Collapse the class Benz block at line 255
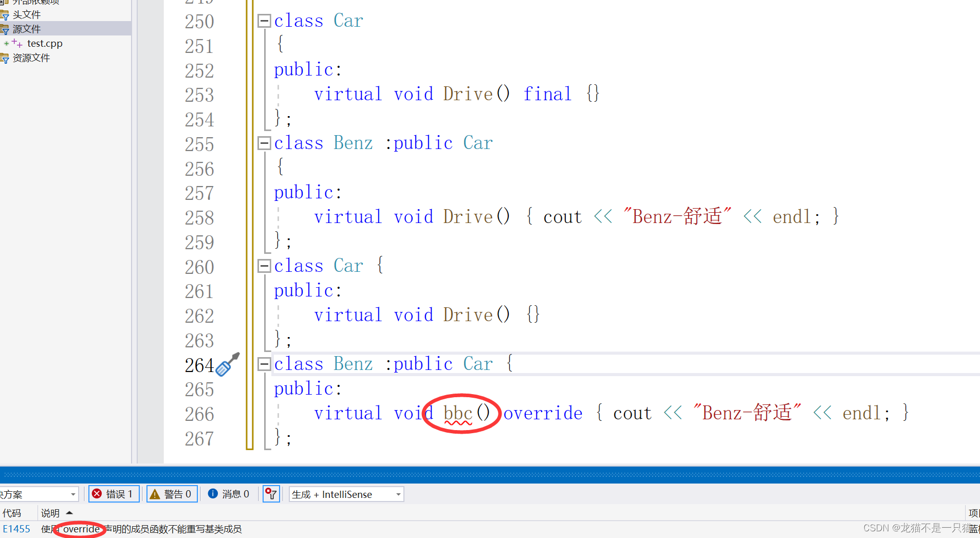 coord(264,143)
